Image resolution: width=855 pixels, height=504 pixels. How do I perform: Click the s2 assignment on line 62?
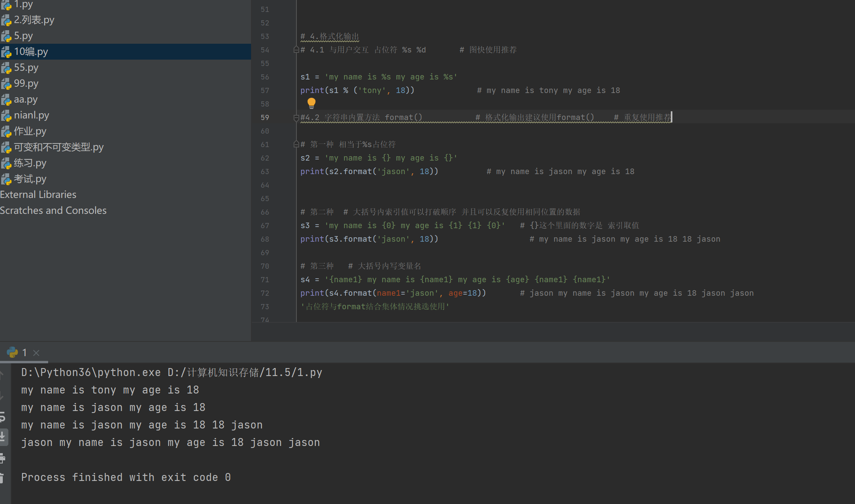pos(379,158)
